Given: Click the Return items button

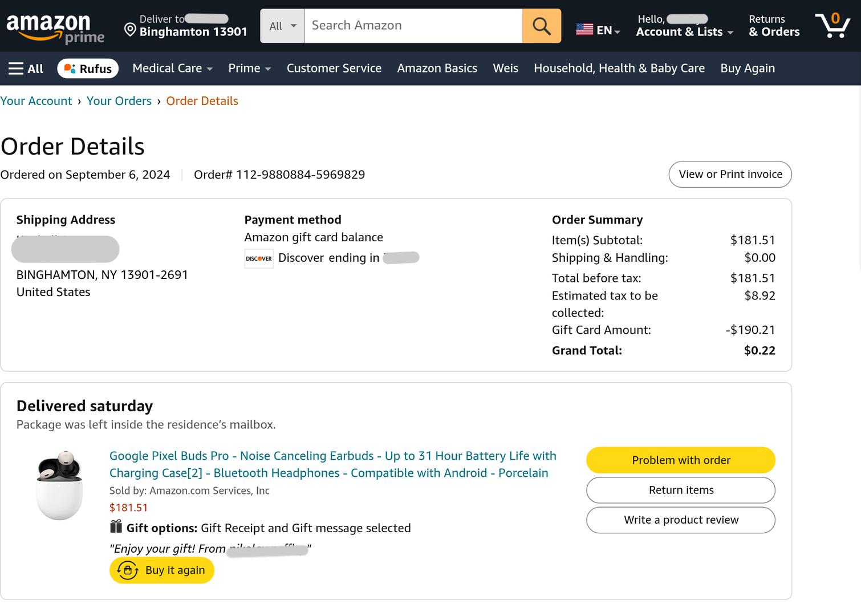Looking at the screenshot, I should click(680, 490).
